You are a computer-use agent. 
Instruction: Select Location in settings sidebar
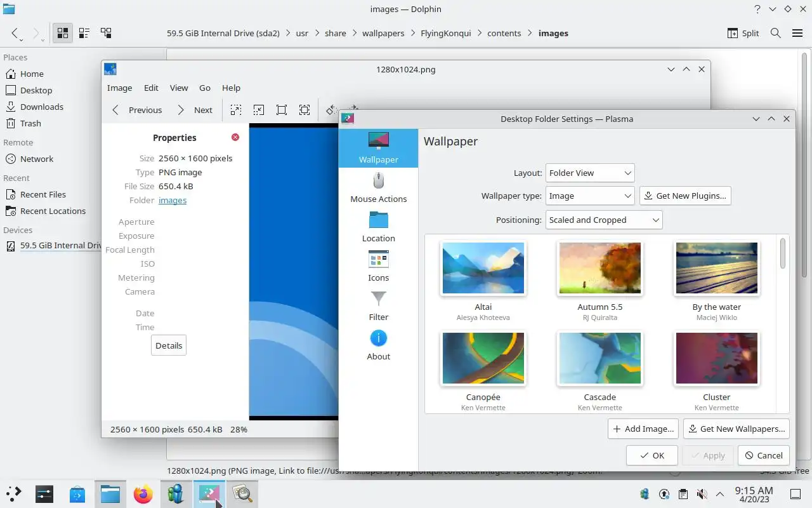coord(379,227)
